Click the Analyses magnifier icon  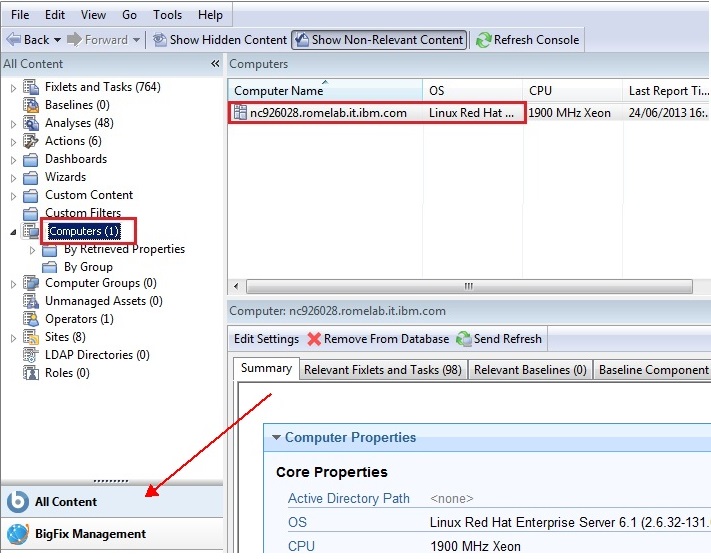(x=31, y=123)
